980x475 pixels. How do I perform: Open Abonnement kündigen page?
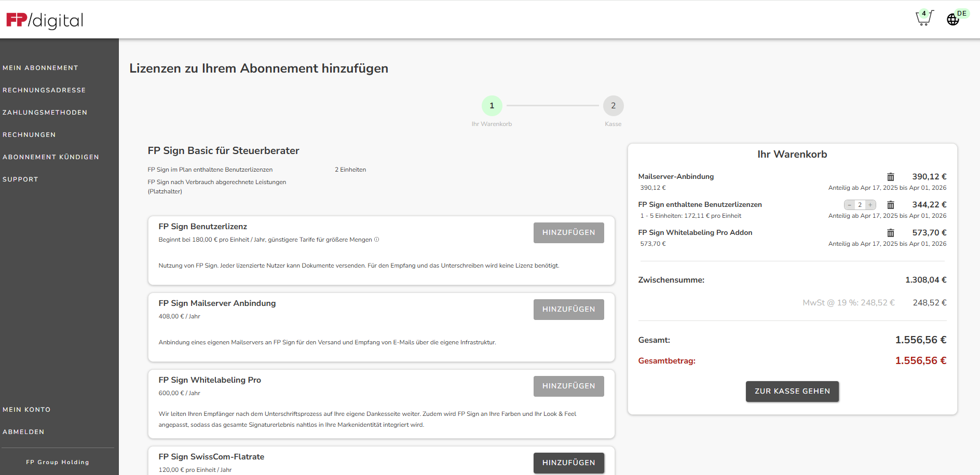51,157
